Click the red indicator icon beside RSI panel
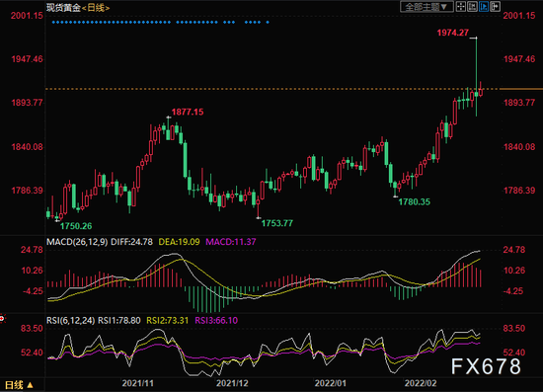The height and width of the screenshot is (392, 543). [x=2, y=318]
